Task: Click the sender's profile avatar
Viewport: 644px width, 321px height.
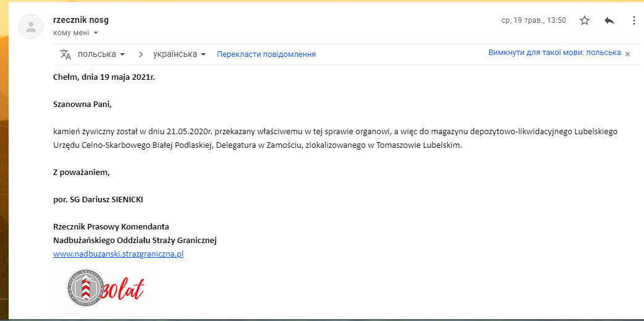Action: coord(31,27)
